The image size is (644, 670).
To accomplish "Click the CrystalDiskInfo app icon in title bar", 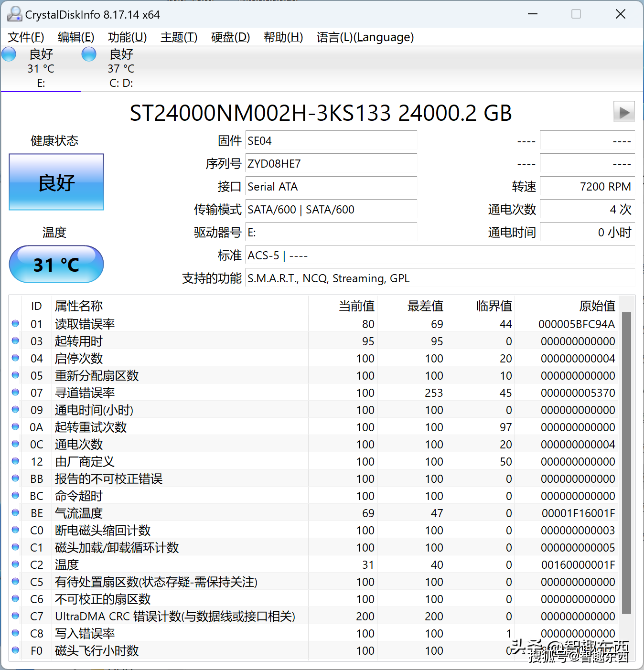I will coord(14,14).
